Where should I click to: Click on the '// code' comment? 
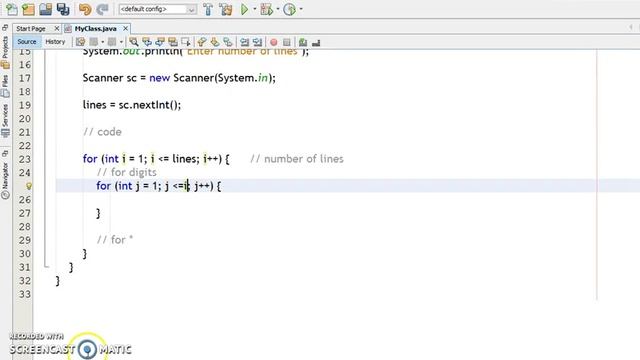pos(102,132)
